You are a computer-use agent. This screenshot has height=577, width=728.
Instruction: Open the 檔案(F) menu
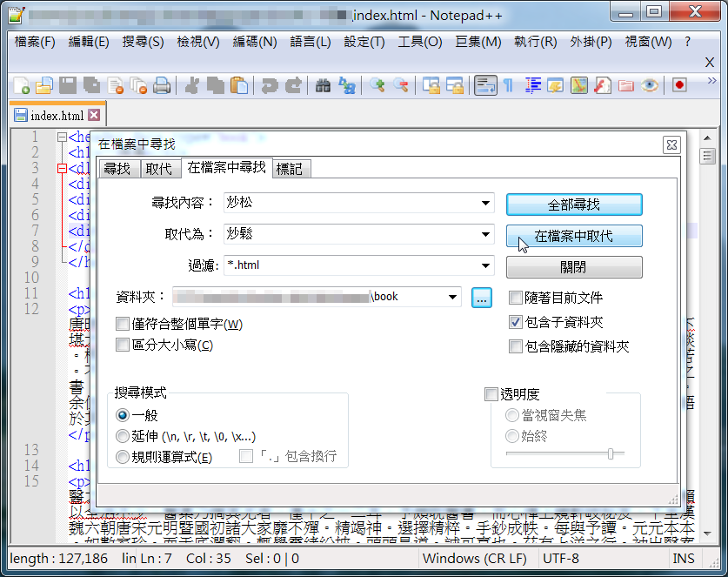pyautogui.click(x=35, y=42)
